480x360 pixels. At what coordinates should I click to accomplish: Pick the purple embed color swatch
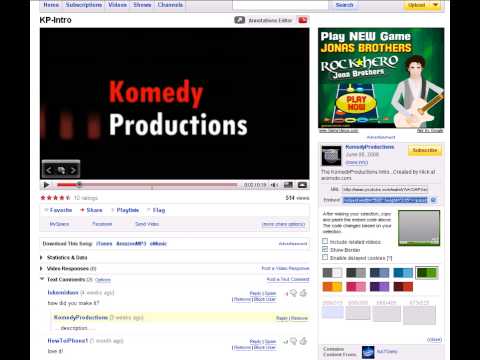click(379, 287)
